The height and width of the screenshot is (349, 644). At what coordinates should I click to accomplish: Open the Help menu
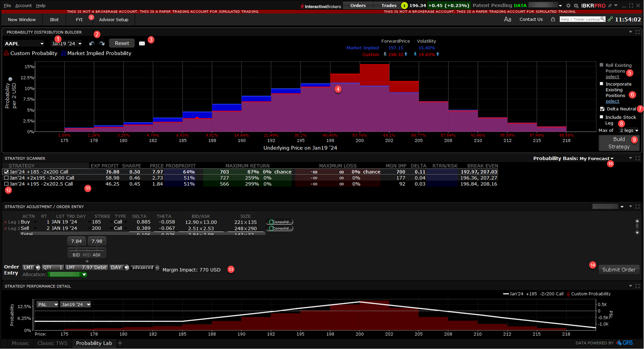pos(41,5)
